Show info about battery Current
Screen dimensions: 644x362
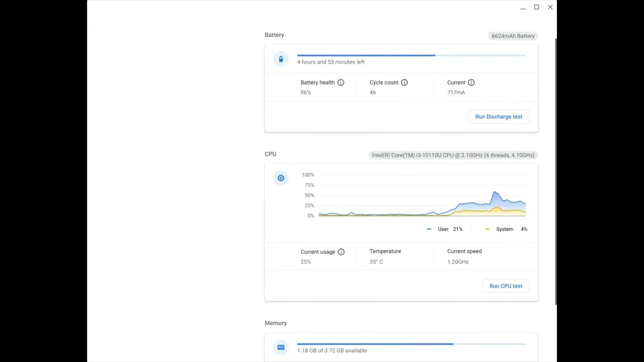[x=471, y=82]
